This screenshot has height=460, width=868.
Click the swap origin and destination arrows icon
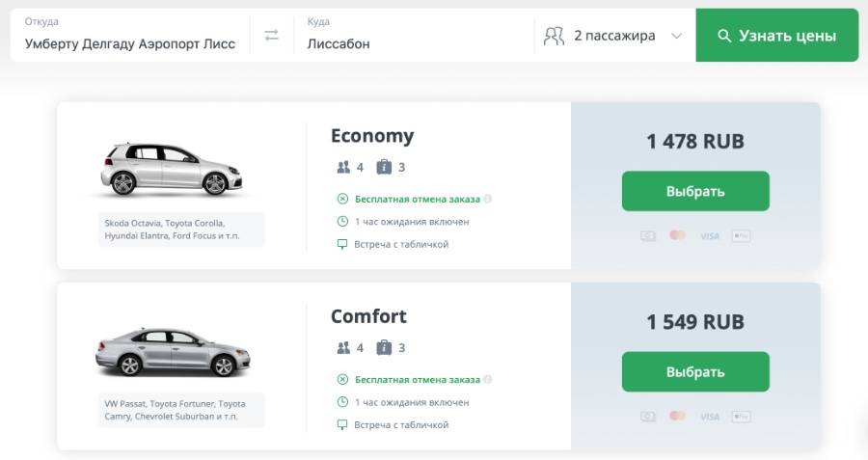pos(271,36)
